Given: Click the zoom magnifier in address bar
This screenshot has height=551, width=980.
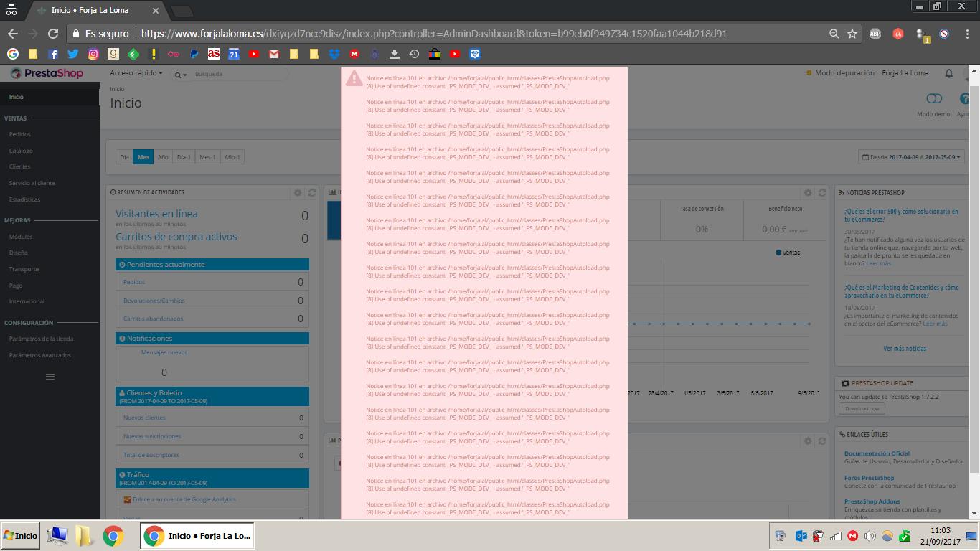Looking at the screenshot, I should (834, 34).
